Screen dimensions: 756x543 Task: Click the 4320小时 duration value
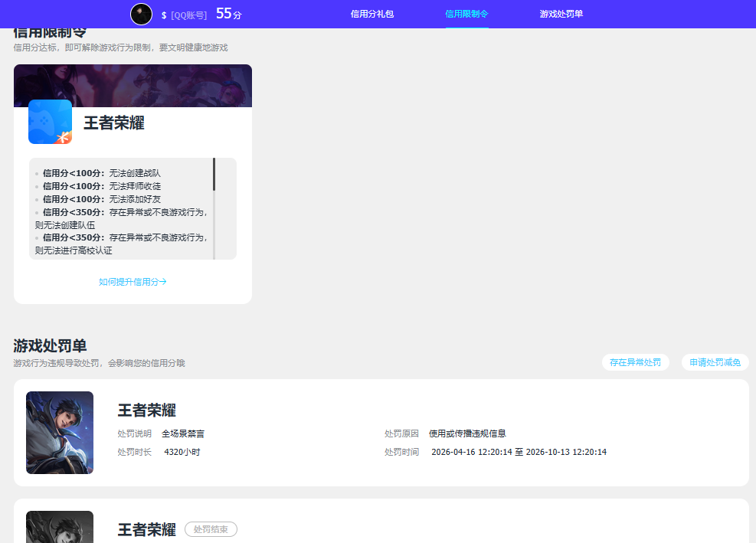(182, 452)
